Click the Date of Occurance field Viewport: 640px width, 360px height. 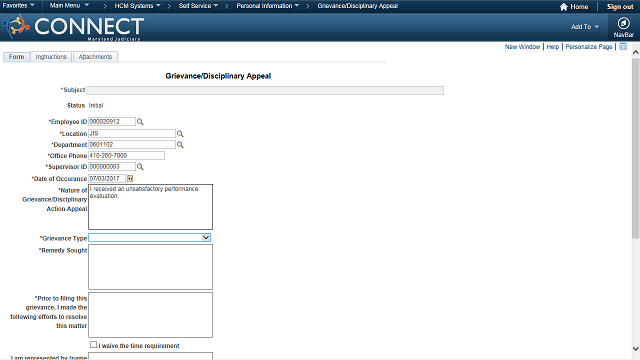107,178
